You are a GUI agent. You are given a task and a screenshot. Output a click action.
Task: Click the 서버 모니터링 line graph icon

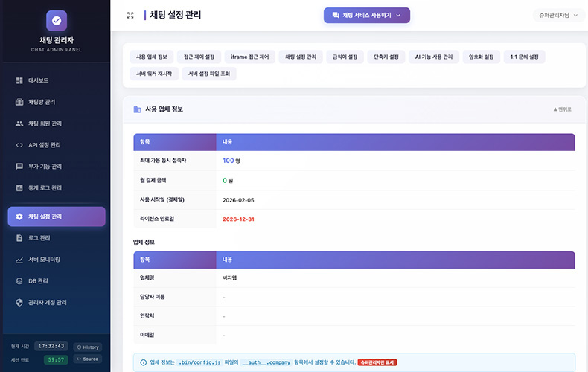click(19, 260)
